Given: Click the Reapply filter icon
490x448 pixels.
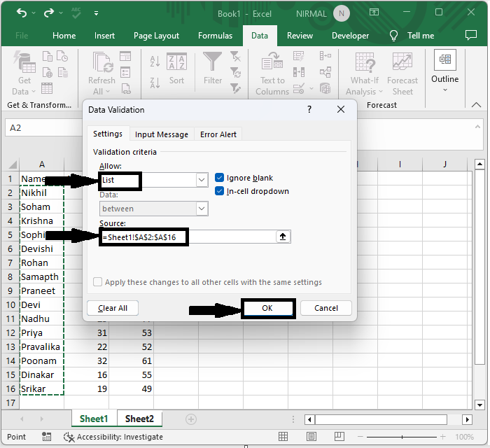Looking at the screenshot, I should pyautogui.click(x=235, y=73).
